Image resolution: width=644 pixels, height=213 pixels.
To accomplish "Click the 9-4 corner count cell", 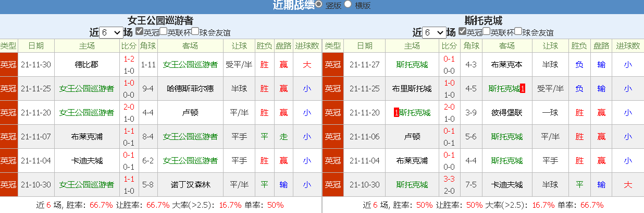I will pos(148,89).
